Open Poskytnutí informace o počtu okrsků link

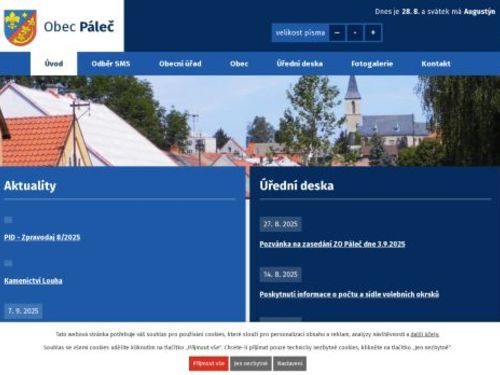[349, 294]
